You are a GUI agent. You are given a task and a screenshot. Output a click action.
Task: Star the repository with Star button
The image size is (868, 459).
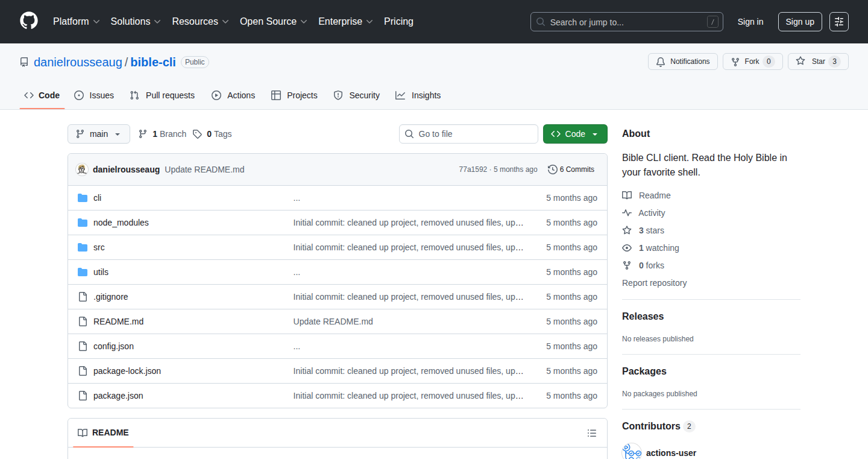[818, 62]
